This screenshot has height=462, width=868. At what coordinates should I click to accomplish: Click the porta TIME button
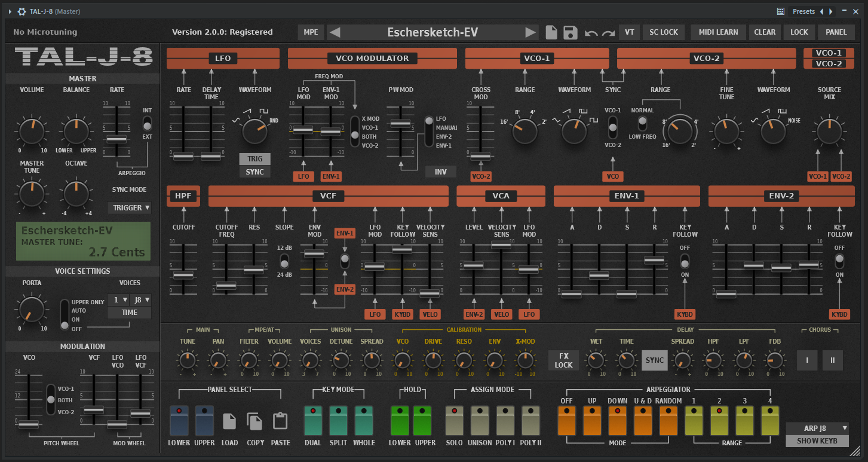coord(130,313)
